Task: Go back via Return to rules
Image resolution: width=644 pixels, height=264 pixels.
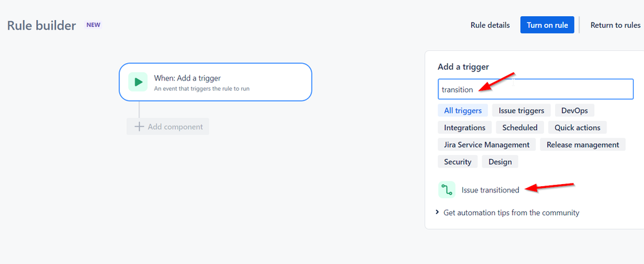Action: click(615, 25)
